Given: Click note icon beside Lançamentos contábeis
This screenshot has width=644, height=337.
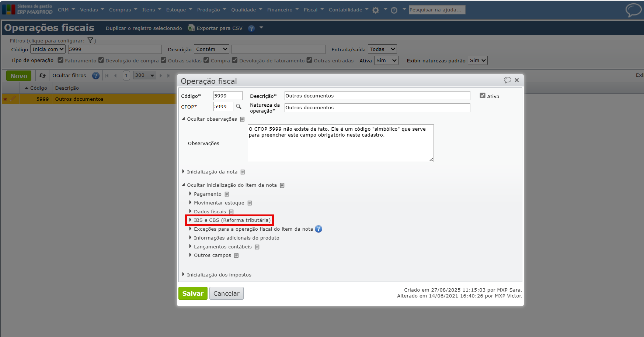Looking at the screenshot, I should pyautogui.click(x=257, y=247).
